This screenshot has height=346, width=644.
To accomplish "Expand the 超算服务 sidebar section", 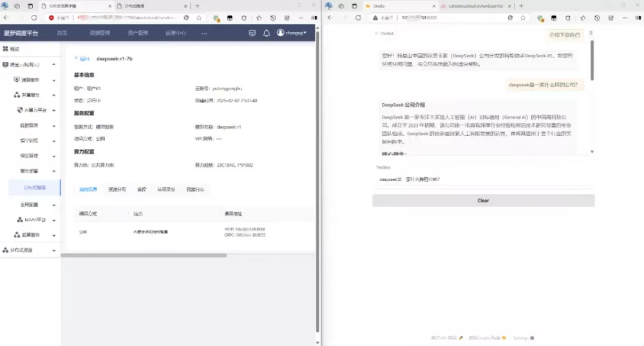I will coord(54,235).
